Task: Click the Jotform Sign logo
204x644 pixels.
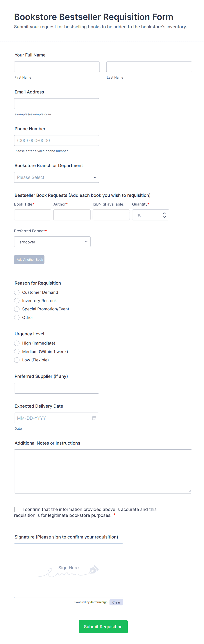Action: [x=99, y=602]
